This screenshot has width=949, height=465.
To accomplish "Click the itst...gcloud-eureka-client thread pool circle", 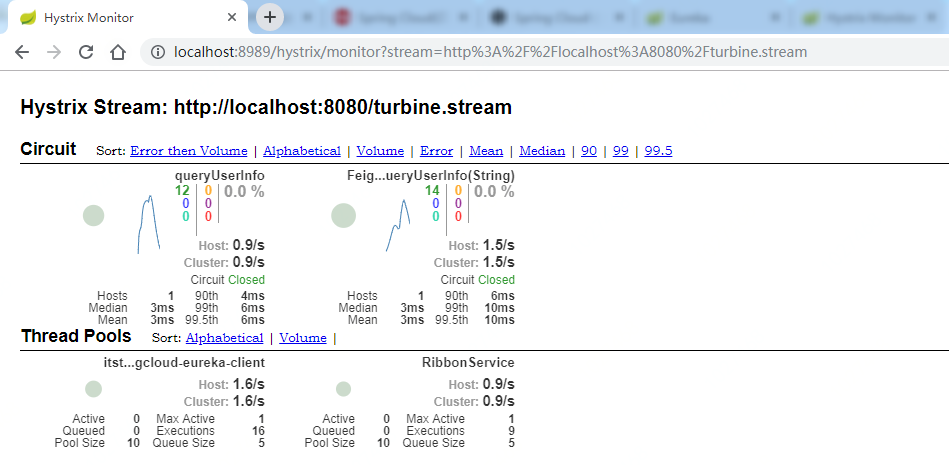I will click(x=93, y=389).
